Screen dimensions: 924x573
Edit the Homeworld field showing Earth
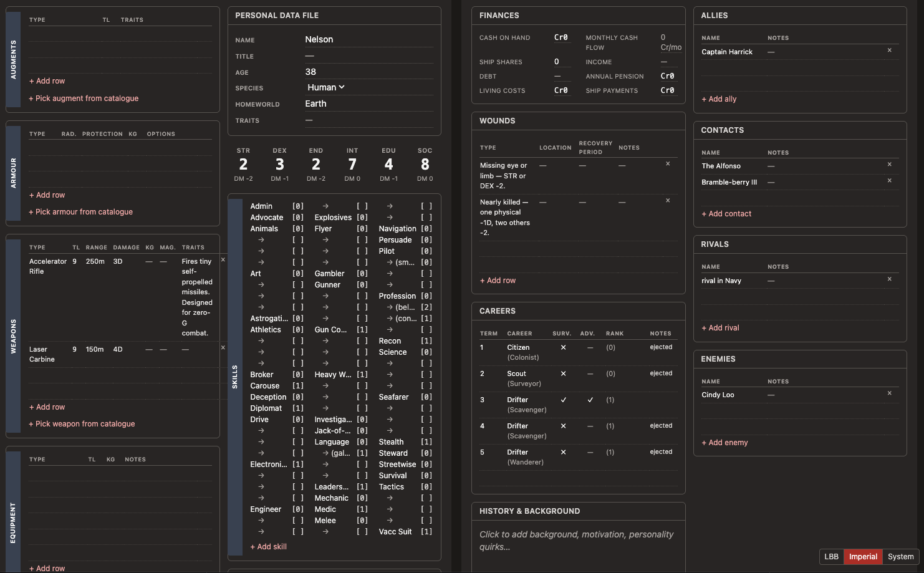(369, 104)
